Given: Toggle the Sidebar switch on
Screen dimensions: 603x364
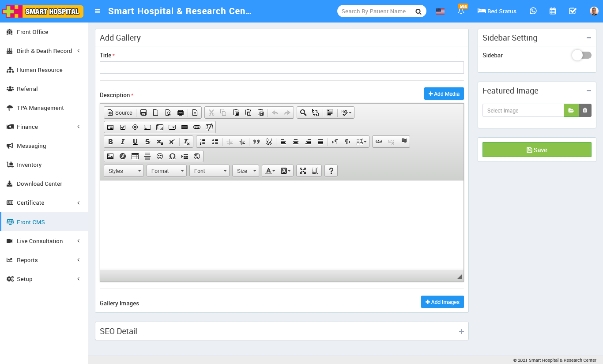Looking at the screenshot, I should tap(581, 55).
